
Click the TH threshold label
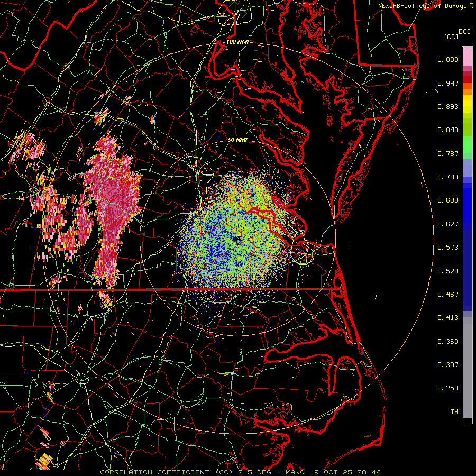click(x=454, y=412)
